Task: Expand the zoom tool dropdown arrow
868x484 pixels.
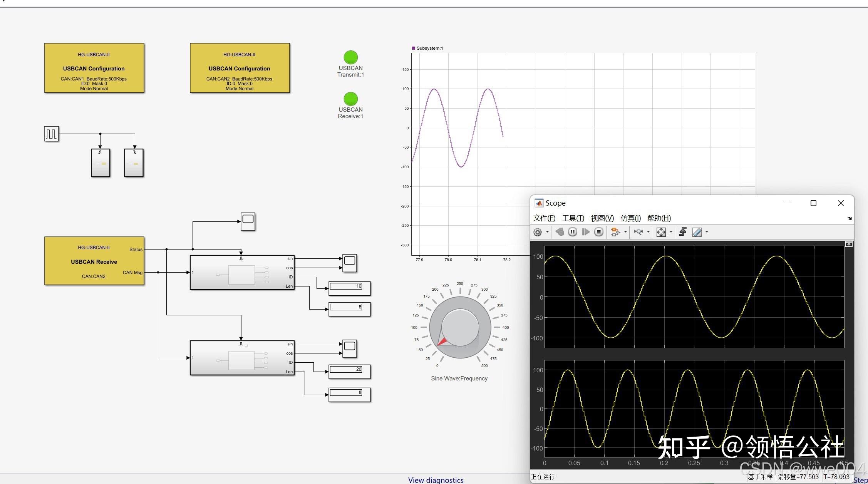Action: coord(648,232)
